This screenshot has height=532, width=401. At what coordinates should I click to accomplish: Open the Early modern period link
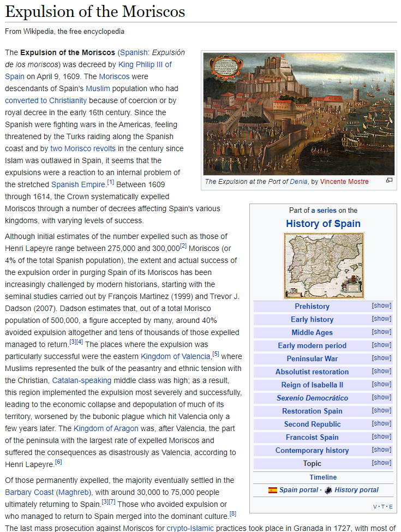coord(312,346)
